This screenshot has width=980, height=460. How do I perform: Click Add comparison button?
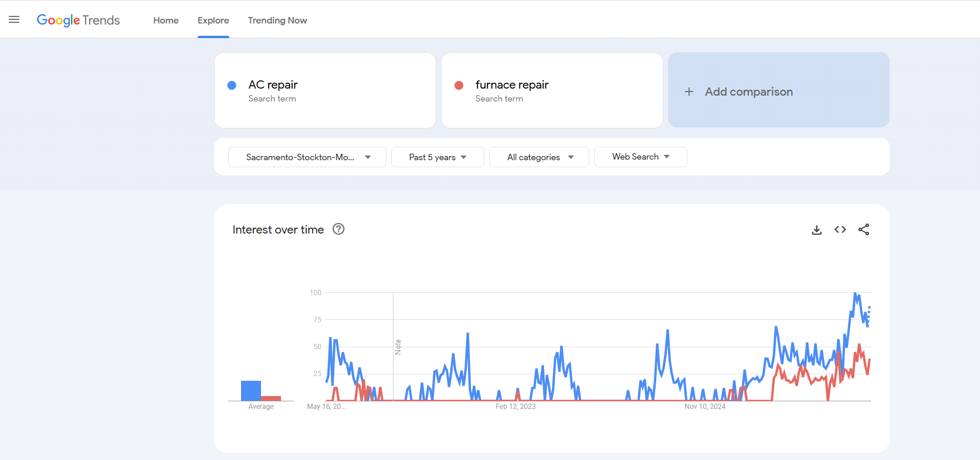coord(778,90)
